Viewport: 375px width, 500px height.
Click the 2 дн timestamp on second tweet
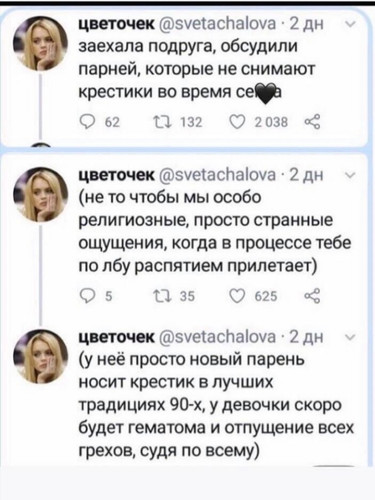pos(306,175)
